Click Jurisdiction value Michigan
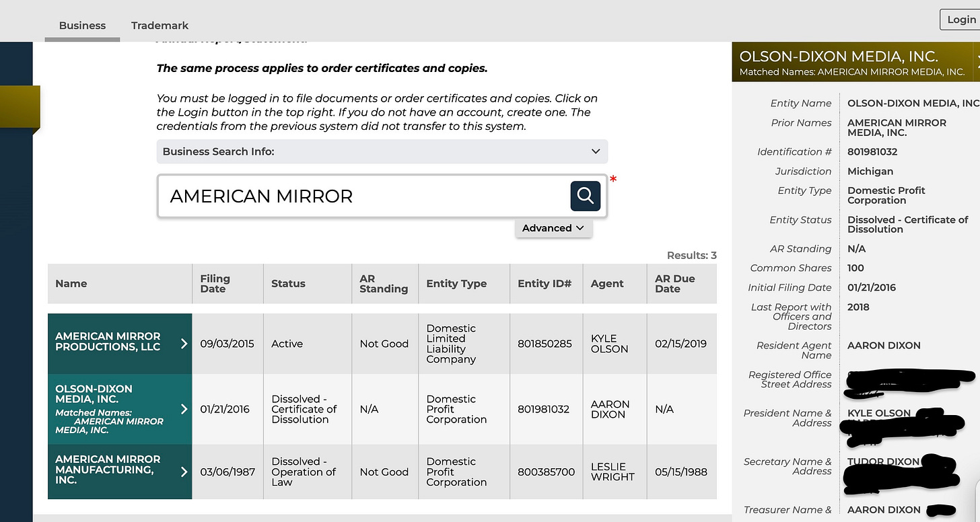Image resolution: width=980 pixels, height=522 pixels. 870,172
